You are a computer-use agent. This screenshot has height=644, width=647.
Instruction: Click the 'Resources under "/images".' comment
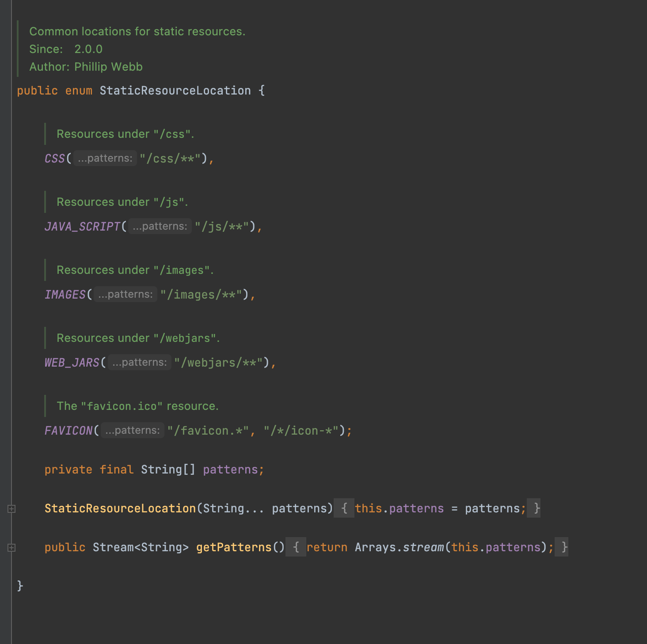tap(135, 270)
